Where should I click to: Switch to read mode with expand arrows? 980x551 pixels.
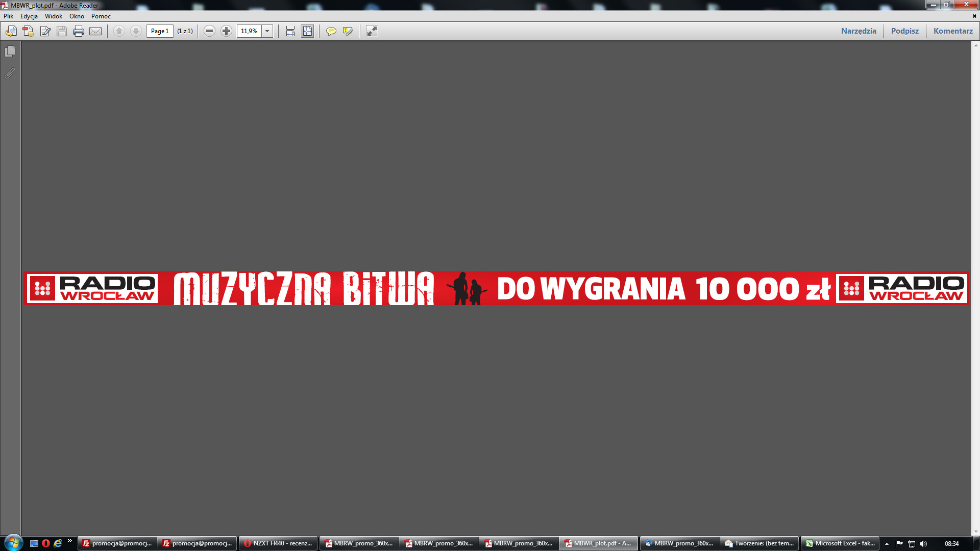(x=372, y=31)
